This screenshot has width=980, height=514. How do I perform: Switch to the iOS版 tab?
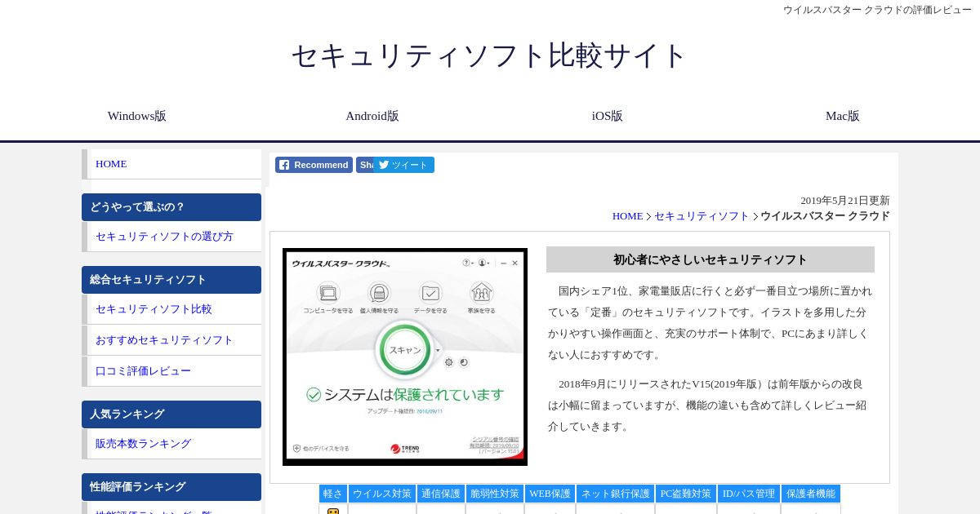[x=608, y=116]
